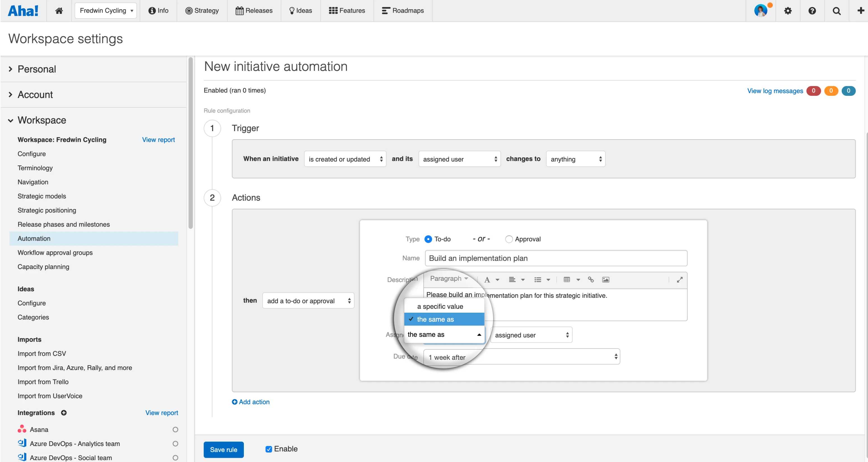Open the 'changes to anything' dropdown

click(575, 159)
